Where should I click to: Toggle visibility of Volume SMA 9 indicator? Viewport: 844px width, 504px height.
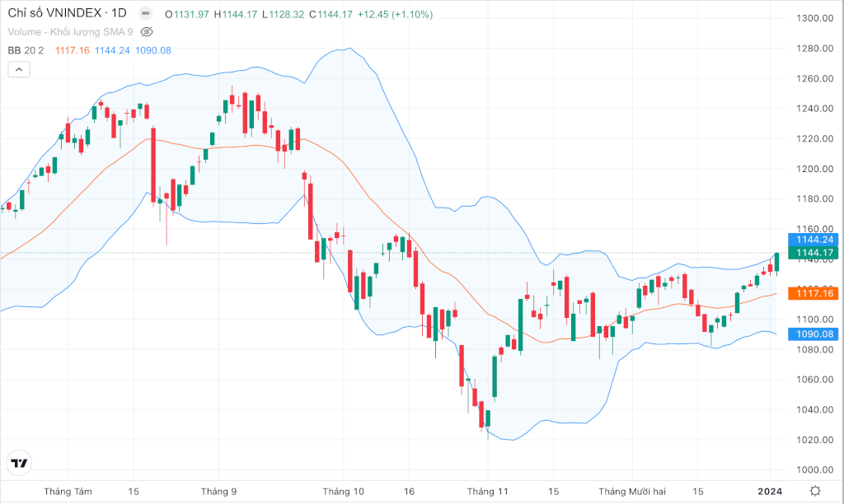click(147, 32)
